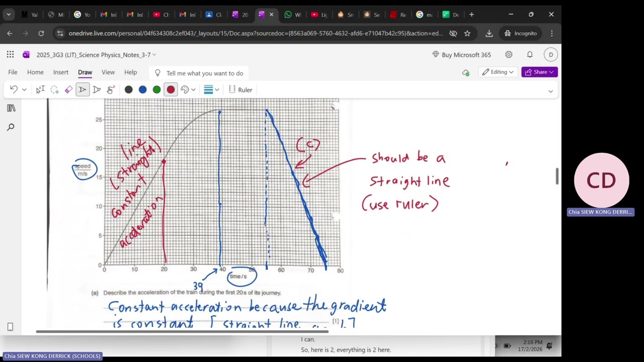Expand the ribbon options chevron
644x362 pixels.
[550, 91]
